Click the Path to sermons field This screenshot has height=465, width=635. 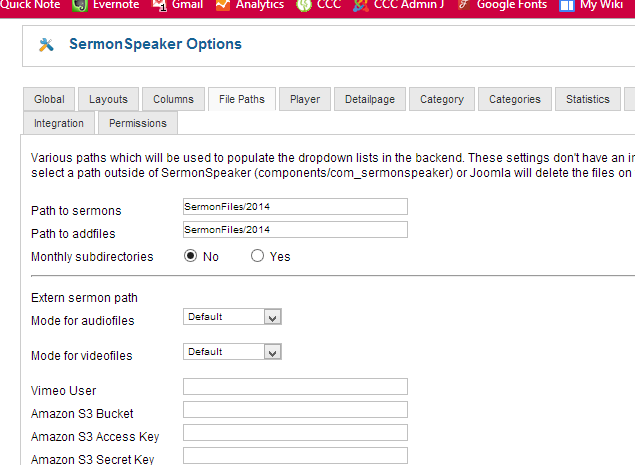pyautogui.click(x=295, y=207)
